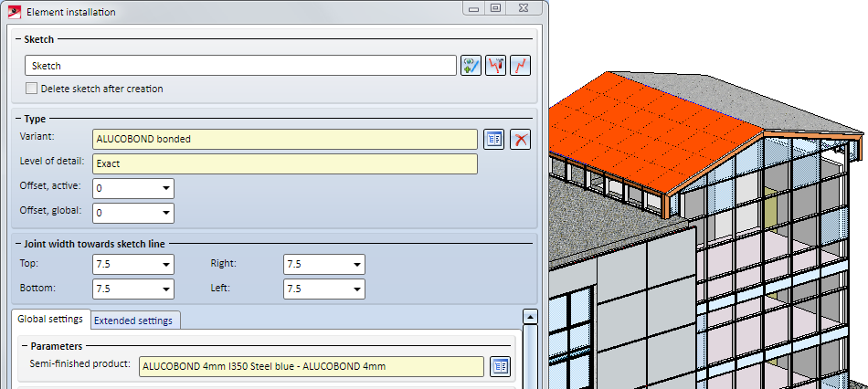
Task: Open the Top joint width dropdown
Action: pyautogui.click(x=165, y=265)
